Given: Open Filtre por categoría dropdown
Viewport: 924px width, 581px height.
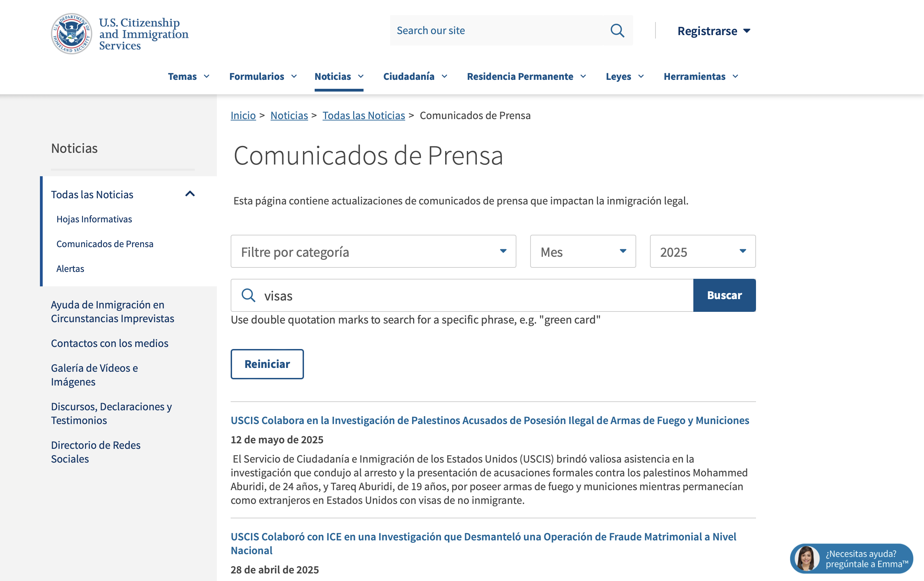Looking at the screenshot, I should pos(373,251).
